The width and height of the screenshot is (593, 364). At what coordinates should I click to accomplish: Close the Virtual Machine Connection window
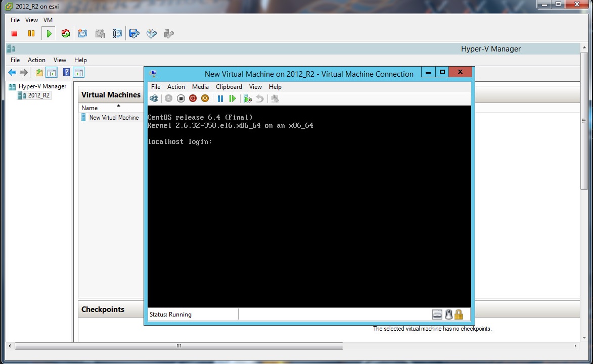tap(460, 72)
